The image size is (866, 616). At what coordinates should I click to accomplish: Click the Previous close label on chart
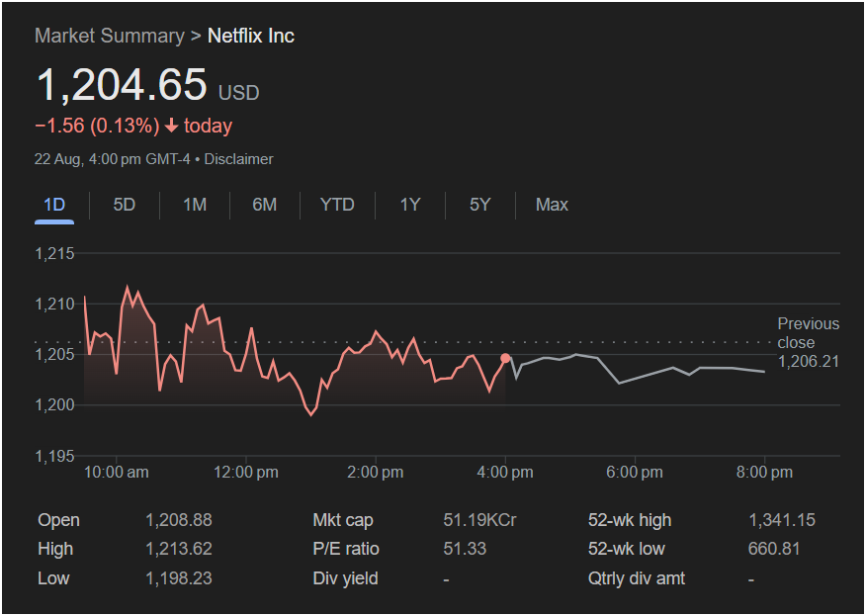tap(808, 333)
